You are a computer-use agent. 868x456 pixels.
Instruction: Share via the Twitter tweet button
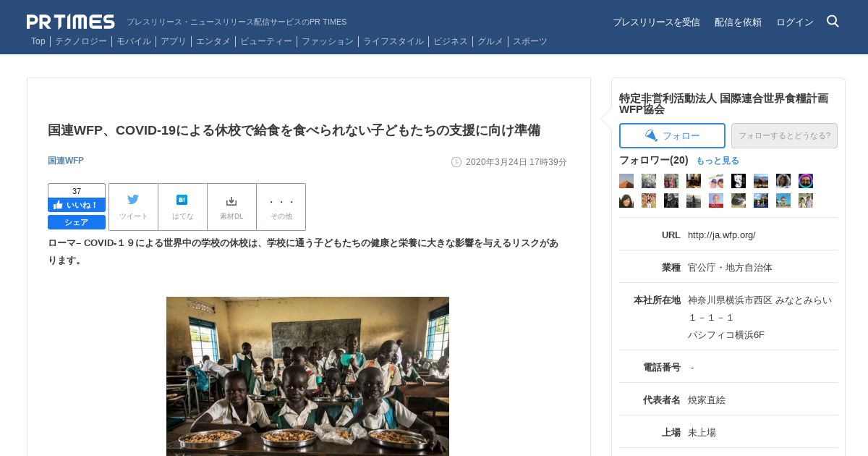tap(133, 207)
